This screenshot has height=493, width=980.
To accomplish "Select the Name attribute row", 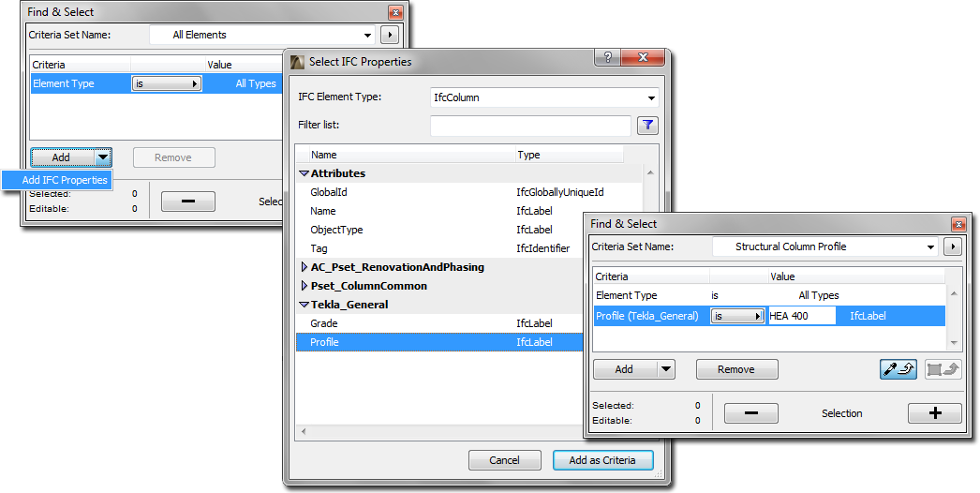I will coord(439,211).
